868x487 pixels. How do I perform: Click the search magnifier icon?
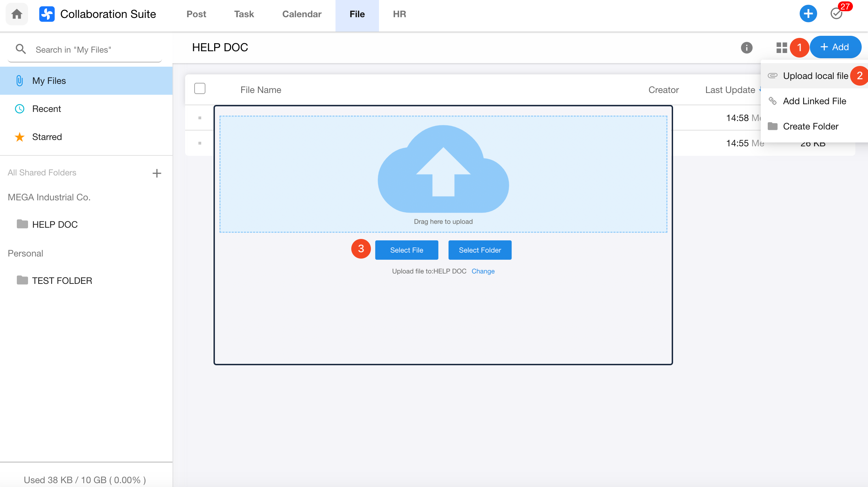pyautogui.click(x=21, y=49)
